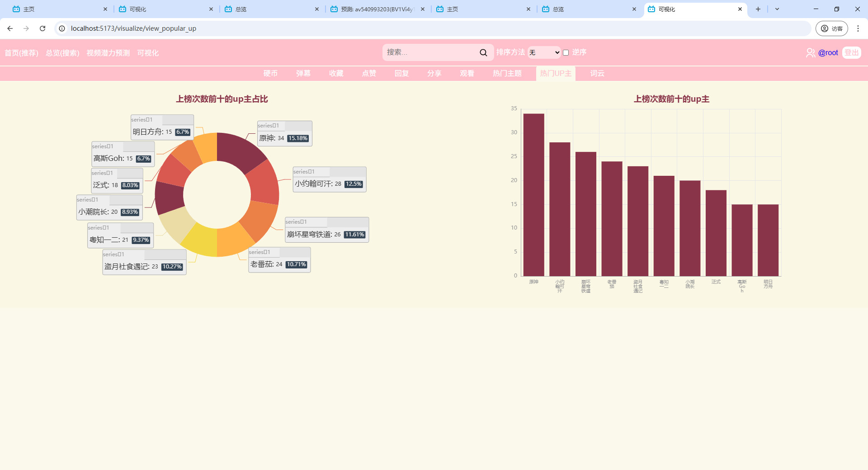
Task: Switch to the 热门主题 chart tab
Action: click(x=507, y=73)
